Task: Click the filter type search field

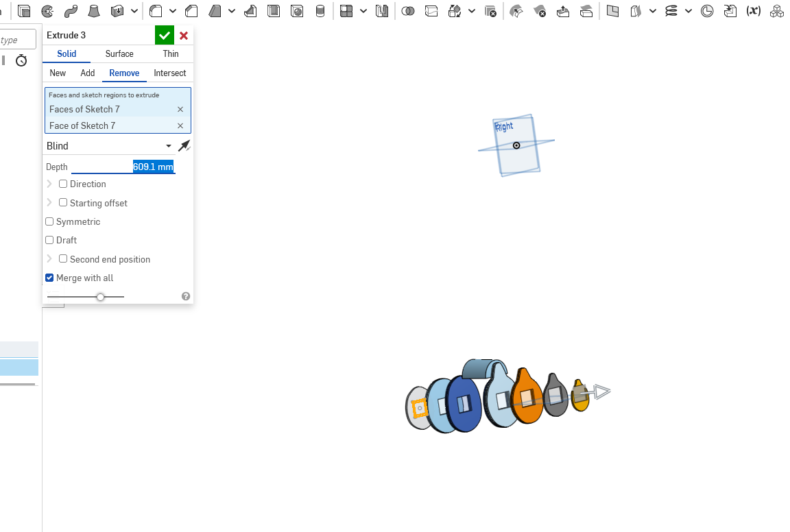Action: (18, 39)
